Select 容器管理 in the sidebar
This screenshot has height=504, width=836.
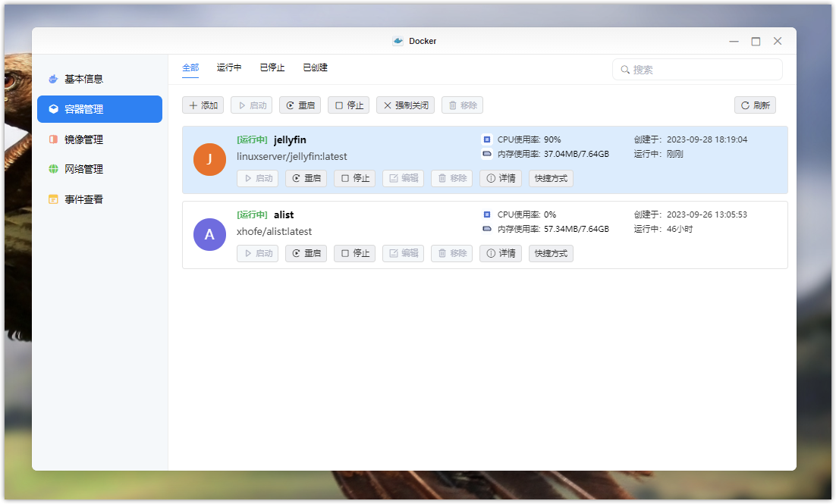coord(99,109)
